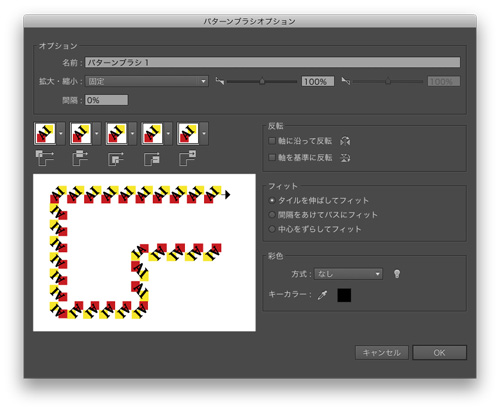Click flip along axis icon
The image size is (500, 411).
[x=345, y=141]
